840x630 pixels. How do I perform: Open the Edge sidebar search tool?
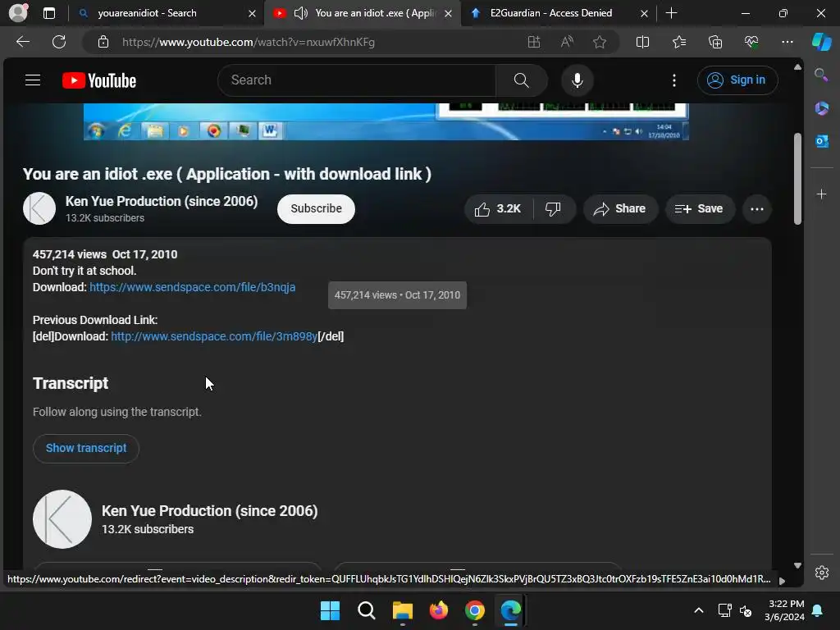pos(821,75)
